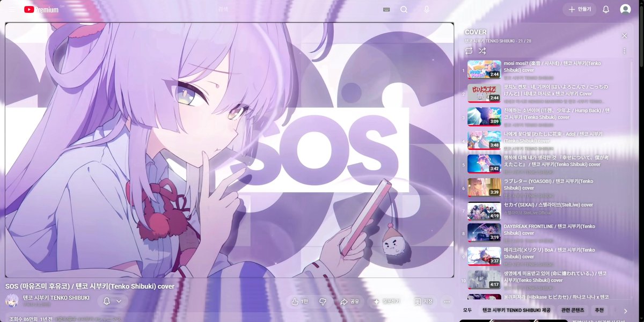Show more filter chips with right arrow

coord(625,310)
